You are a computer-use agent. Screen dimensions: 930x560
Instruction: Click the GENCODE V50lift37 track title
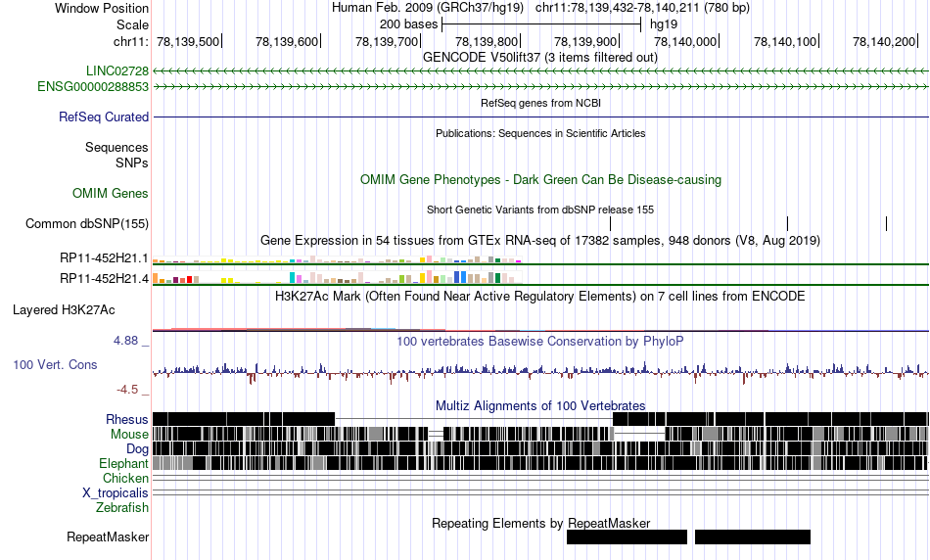click(x=539, y=58)
